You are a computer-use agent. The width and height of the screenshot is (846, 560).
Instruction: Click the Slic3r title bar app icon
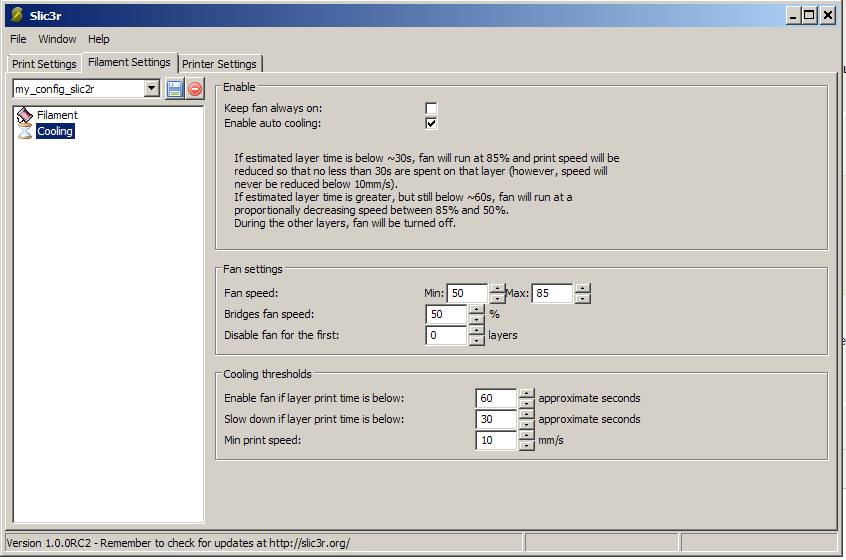(16, 15)
